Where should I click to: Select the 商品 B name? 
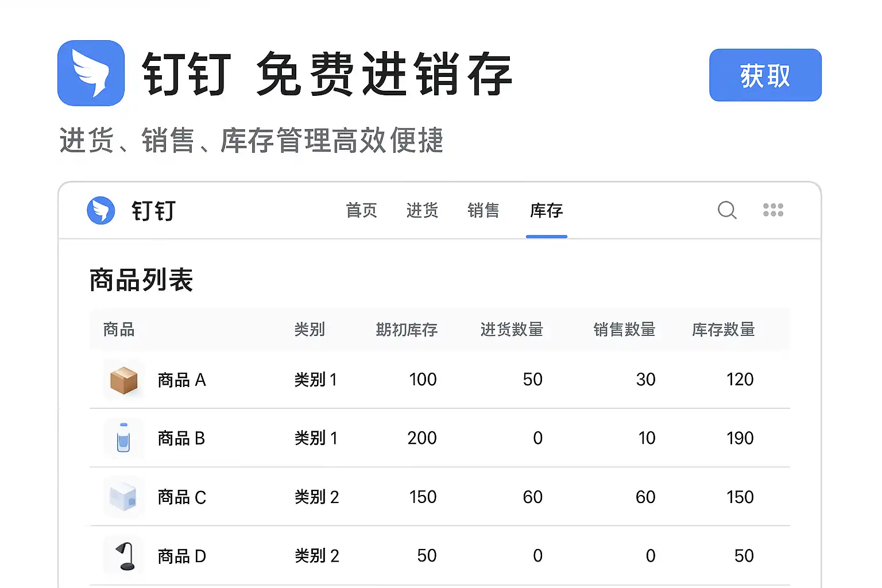pos(181,439)
